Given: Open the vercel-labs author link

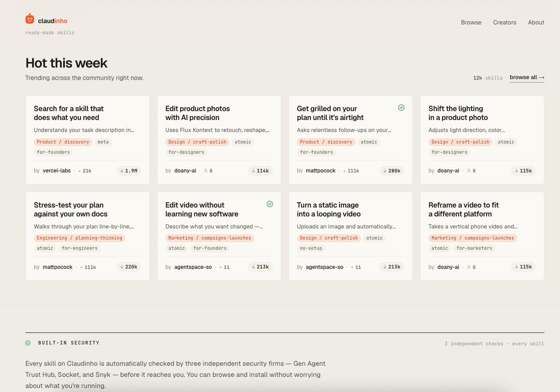Looking at the screenshot, I should [57, 171].
